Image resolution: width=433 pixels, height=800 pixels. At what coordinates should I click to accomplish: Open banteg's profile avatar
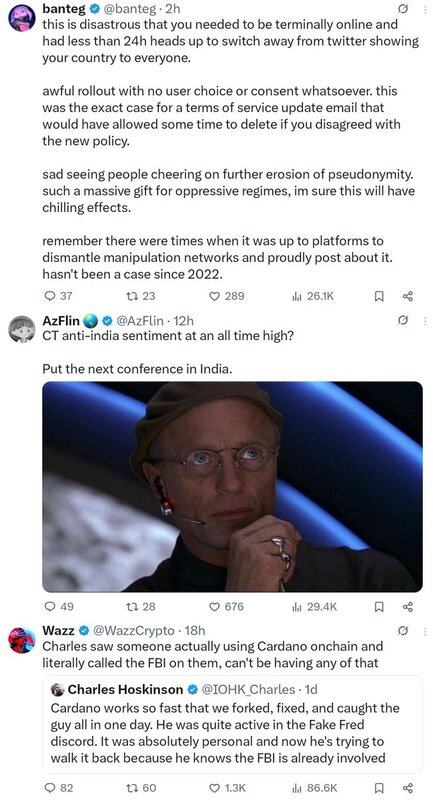tap(22, 18)
